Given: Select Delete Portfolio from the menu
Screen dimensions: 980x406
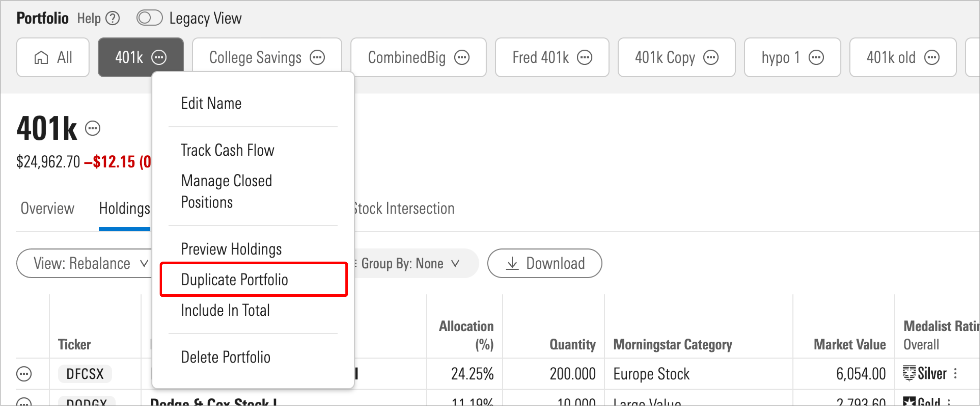Looking at the screenshot, I should coord(225,357).
